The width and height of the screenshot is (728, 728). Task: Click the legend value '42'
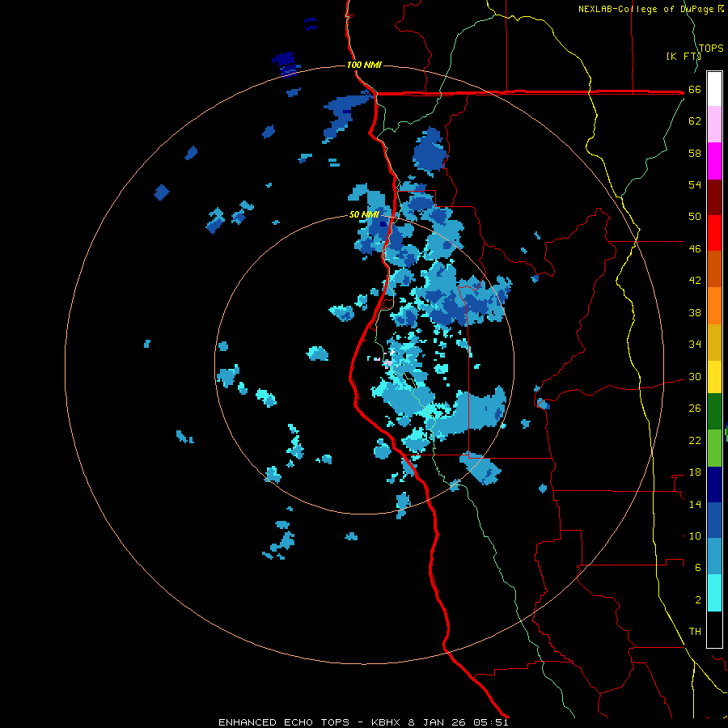[695, 281]
